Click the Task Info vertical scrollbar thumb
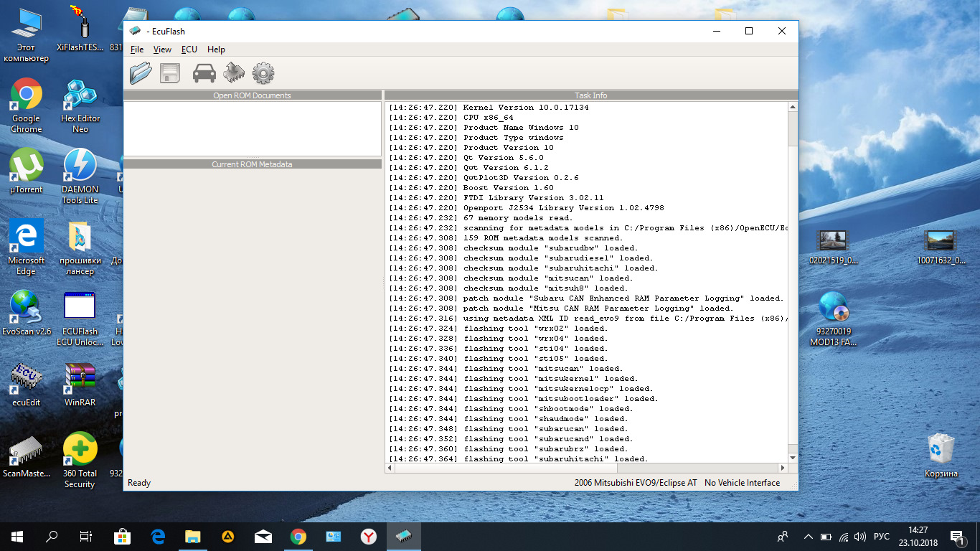This screenshot has height=551, width=980. click(793, 129)
